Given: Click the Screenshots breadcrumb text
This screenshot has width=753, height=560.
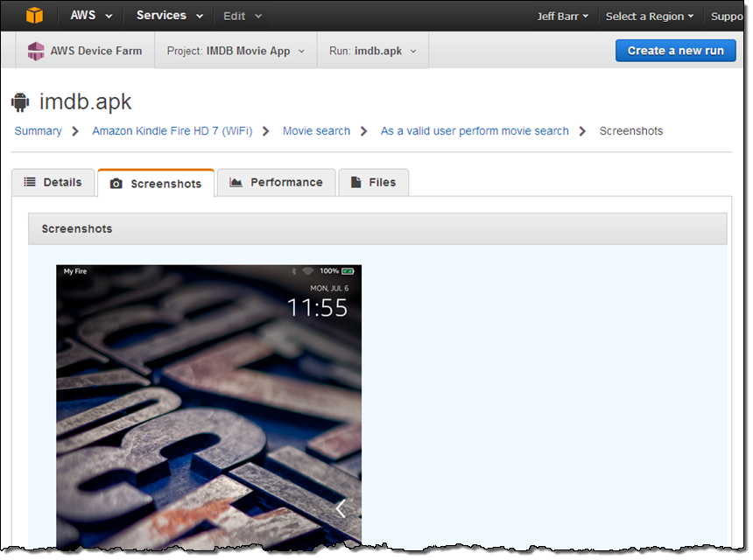Looking at the screenshot, I should [630, 131].
